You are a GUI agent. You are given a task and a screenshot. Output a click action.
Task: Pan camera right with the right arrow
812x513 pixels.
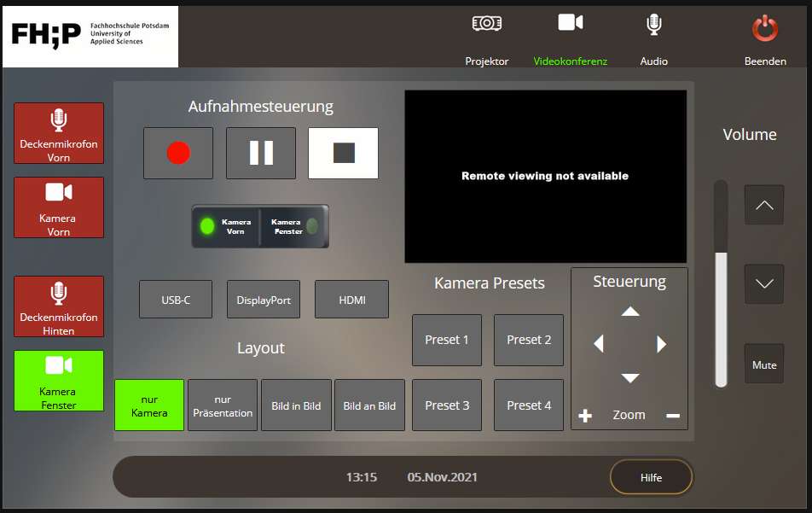click(662, 344)
